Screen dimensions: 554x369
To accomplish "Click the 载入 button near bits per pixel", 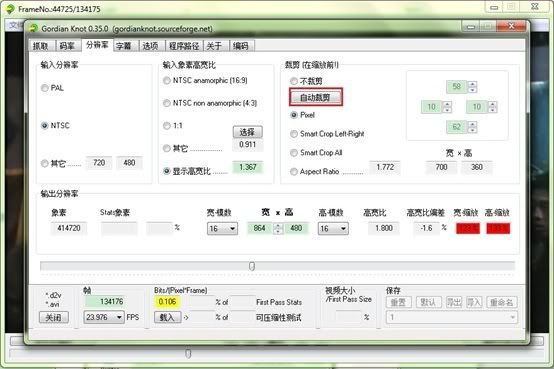I will pyautogui.click(x=167, y=317).
